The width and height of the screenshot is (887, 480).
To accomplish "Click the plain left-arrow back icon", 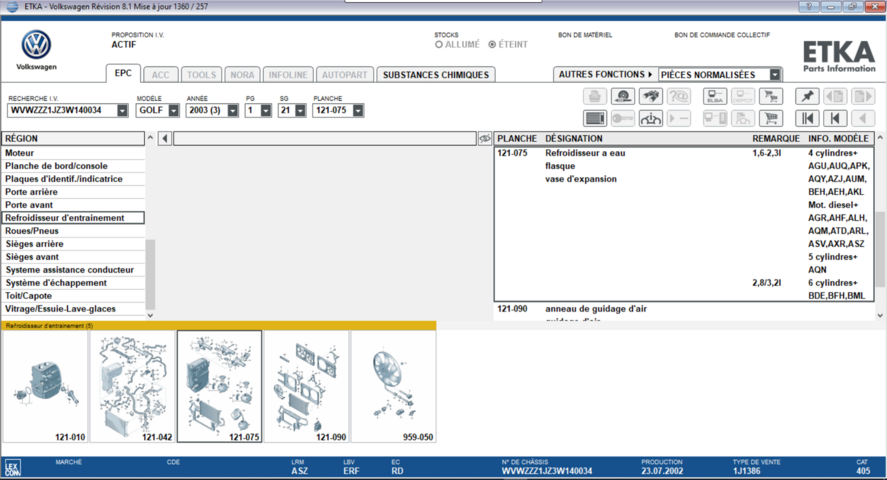I will (863, 118).
